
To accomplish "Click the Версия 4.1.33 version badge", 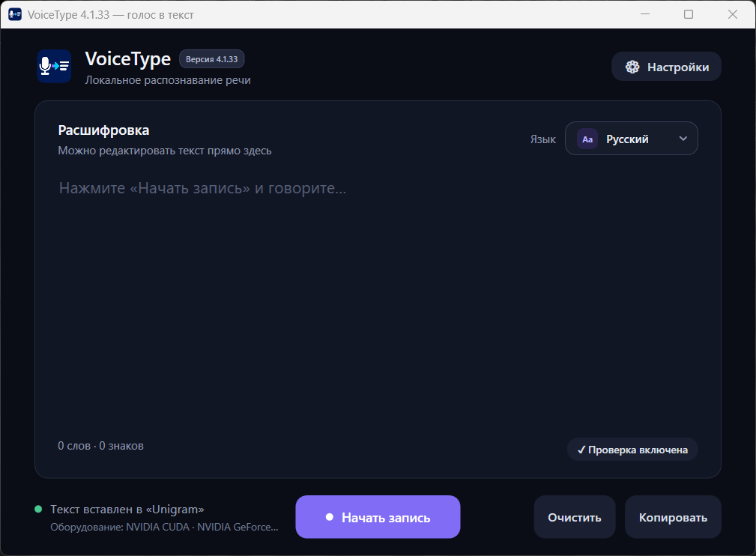I will 211,59.
